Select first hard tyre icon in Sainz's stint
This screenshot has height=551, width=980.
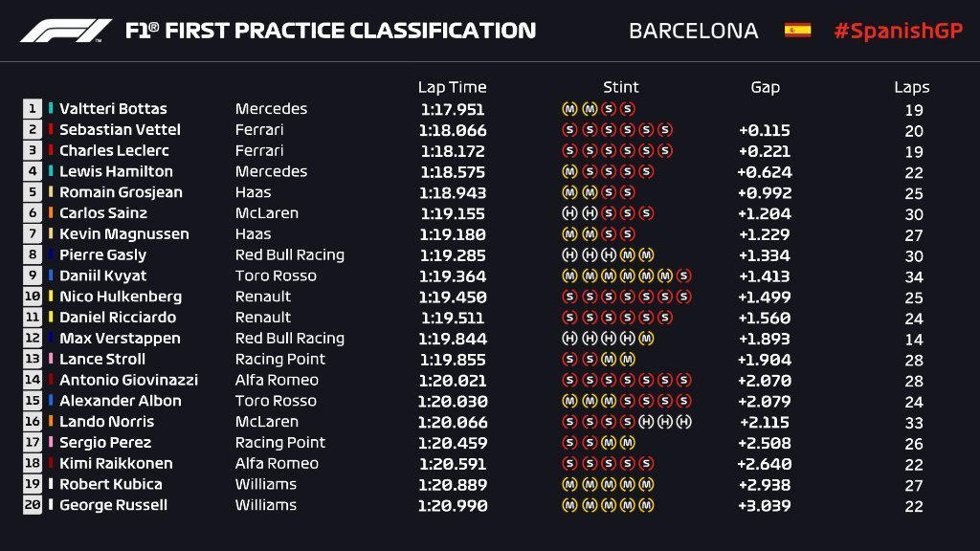569,213
